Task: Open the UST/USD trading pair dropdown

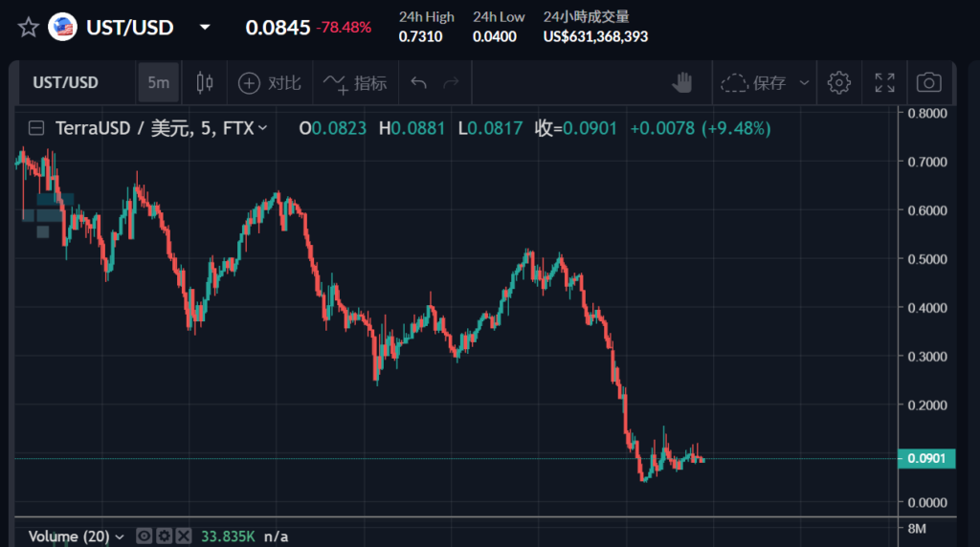Action: pyautogui.click(x=205, y=28)
